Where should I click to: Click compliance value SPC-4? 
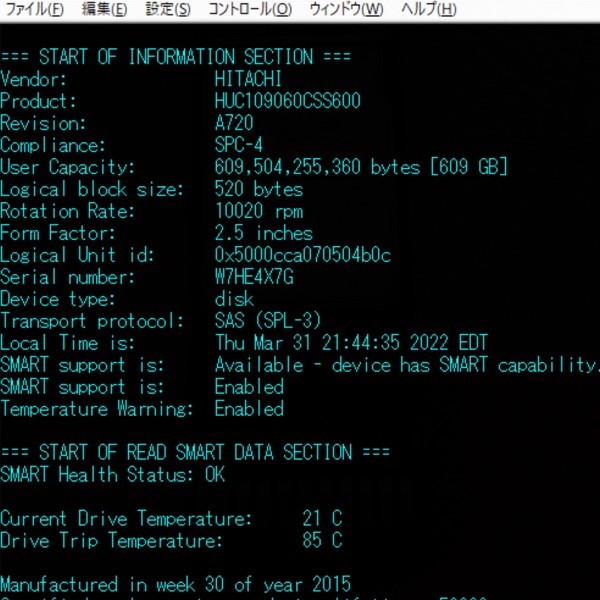pos(238,145)
